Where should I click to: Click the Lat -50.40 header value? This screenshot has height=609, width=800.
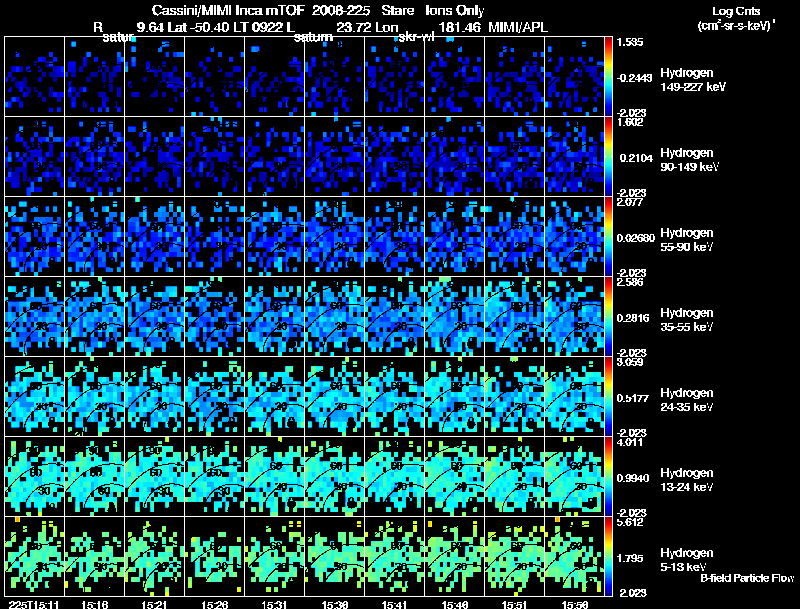coord(199,27)
